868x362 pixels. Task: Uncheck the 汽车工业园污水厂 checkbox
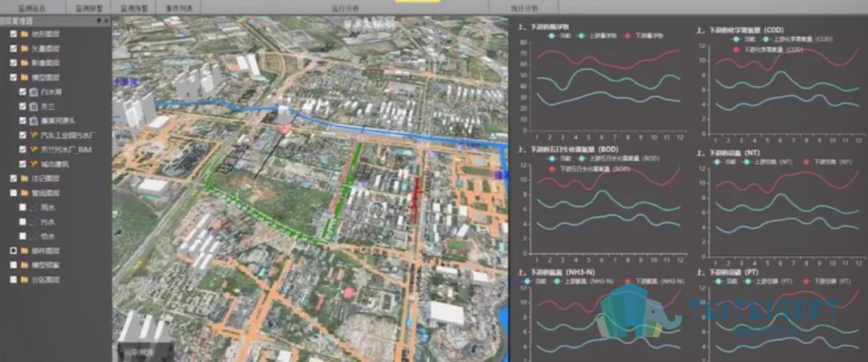(x=23, y=135)
